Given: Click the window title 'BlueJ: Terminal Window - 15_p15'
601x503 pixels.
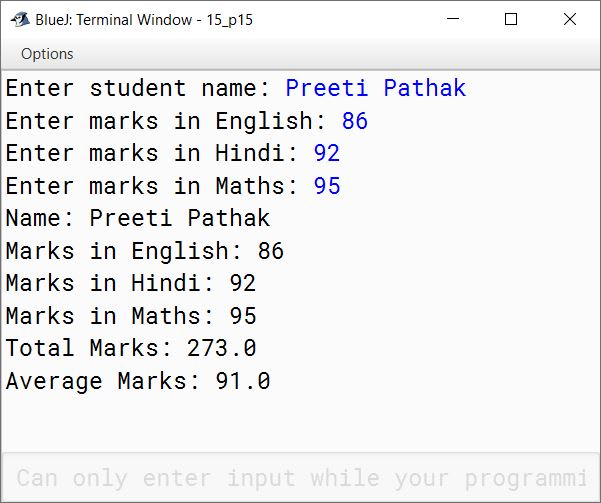Looking at the screenshot, I should (x=144, y=20).
